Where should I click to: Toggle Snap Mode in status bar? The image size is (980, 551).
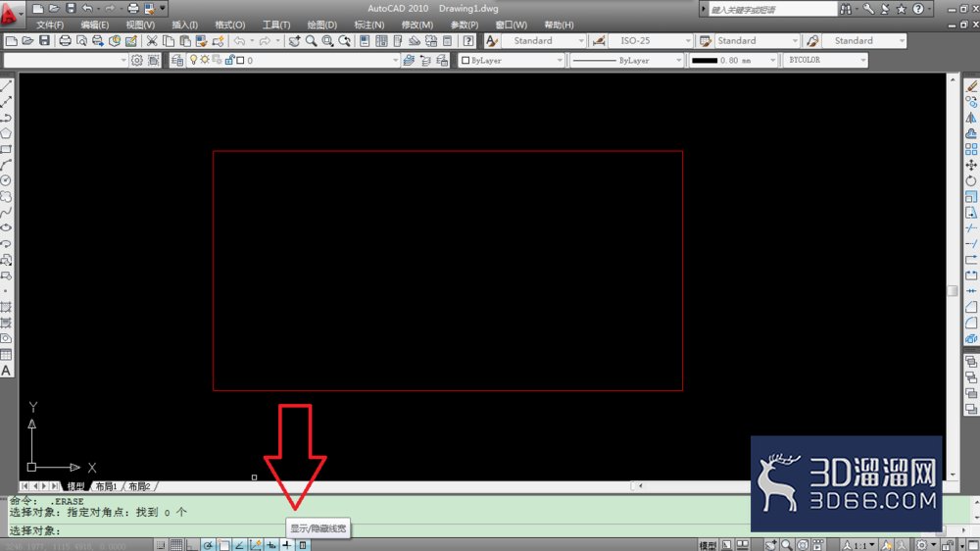tap(161, 545)
